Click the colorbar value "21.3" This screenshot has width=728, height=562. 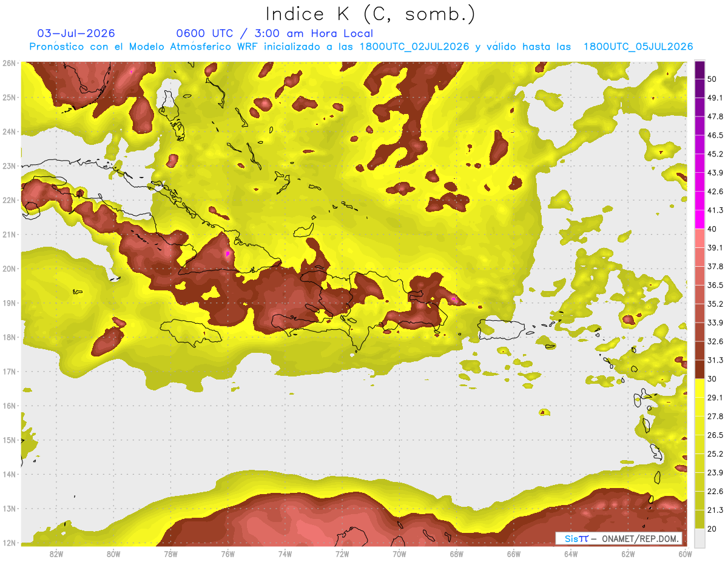716,510
